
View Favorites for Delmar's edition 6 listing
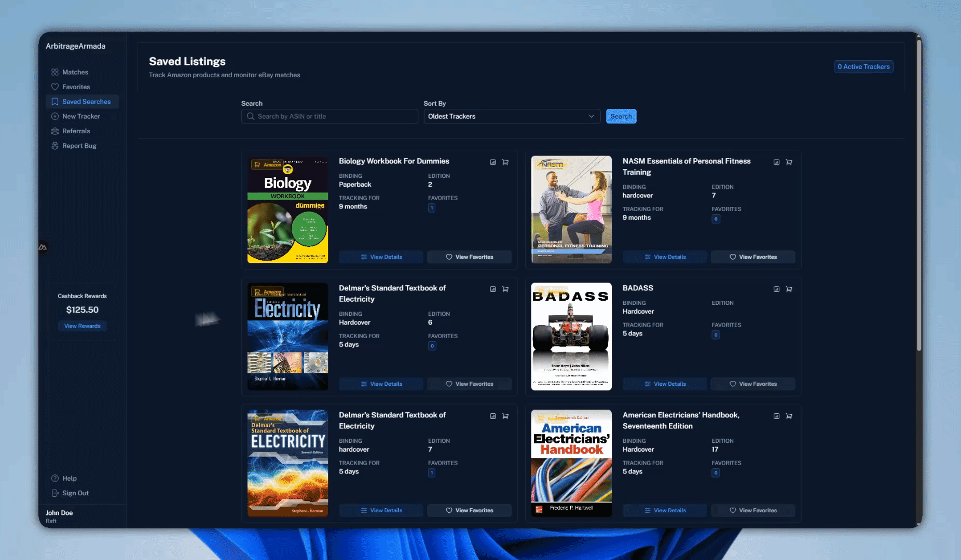tap(469, 384)
